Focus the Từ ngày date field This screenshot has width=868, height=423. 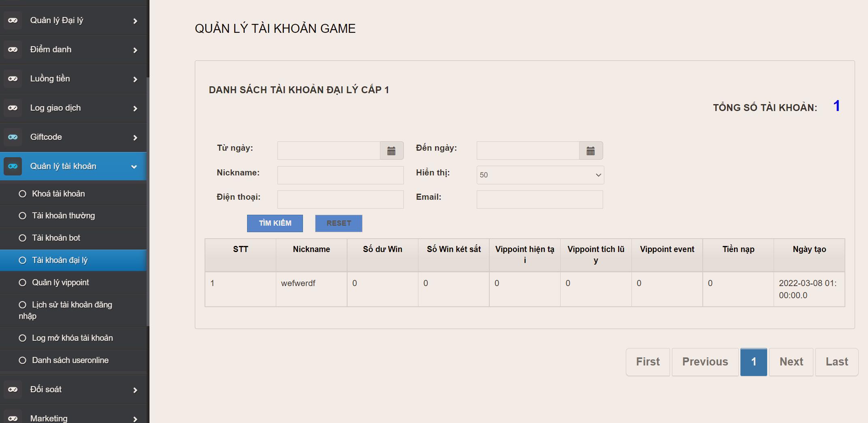pyautogui.click(x=329, y=151)
